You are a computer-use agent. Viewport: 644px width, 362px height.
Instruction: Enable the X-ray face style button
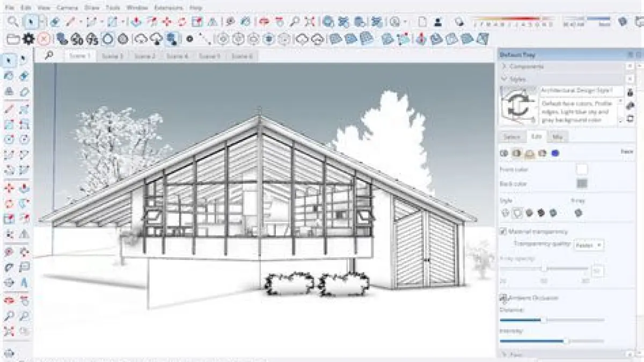point(578,213)
